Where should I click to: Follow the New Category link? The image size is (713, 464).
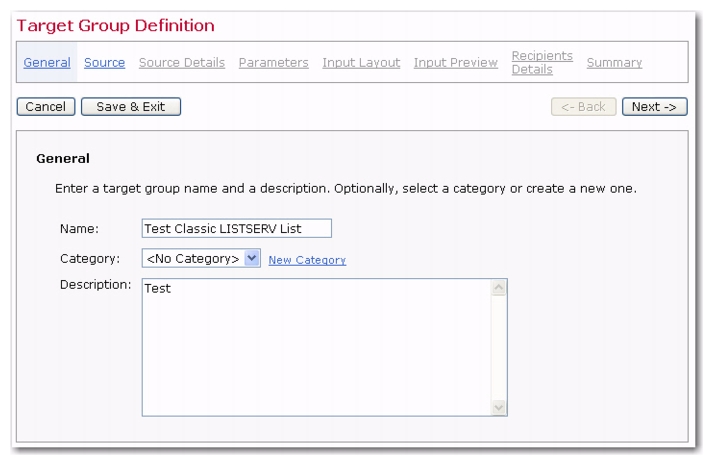[307, 260]
